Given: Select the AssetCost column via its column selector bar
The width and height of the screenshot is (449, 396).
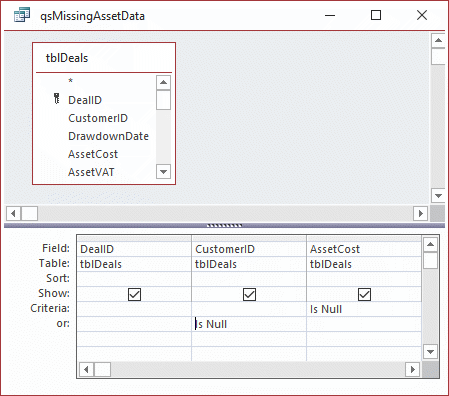Looking at the screenshot, I should 364,238.
